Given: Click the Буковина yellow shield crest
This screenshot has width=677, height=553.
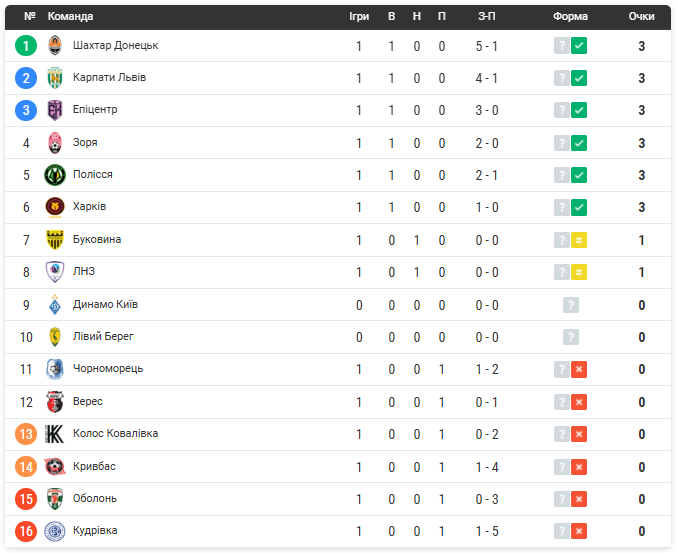Looking at the screenshot, I should [x=55, y=240].
